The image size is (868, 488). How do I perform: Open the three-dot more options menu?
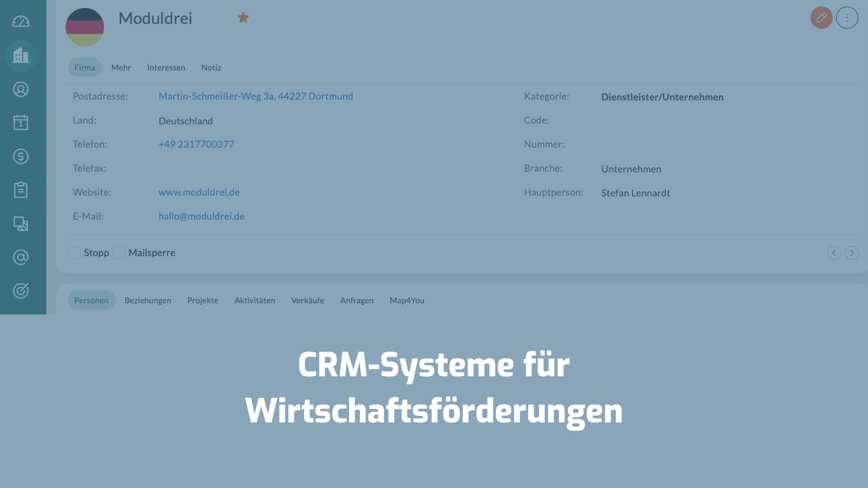(847, 18)
